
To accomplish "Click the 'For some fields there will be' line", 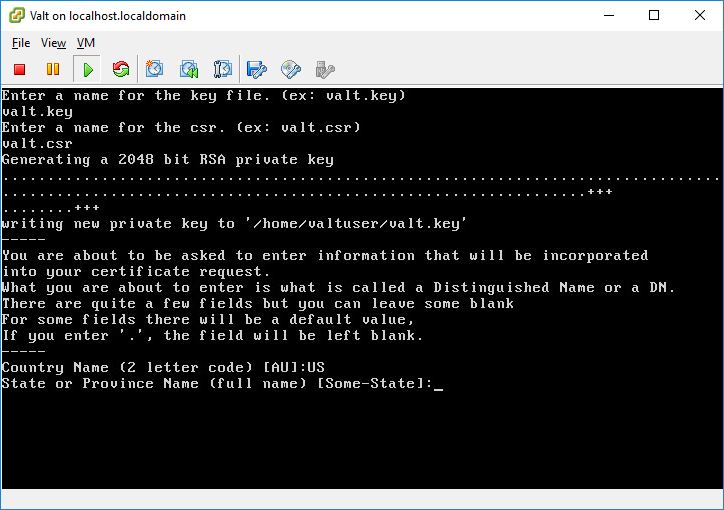I will click(x=208, y=319).
